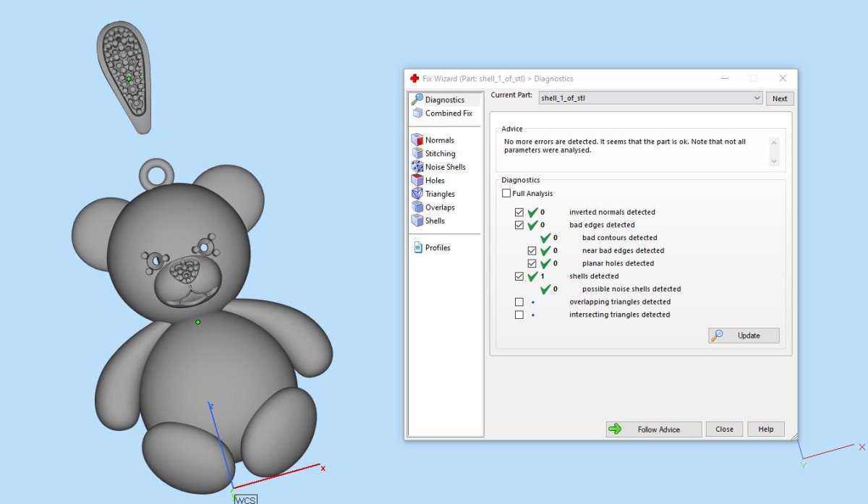Image resolution: width=868 pixels, height=504 pixels.
Task: Open the Normals cube icon
Action: 417,140
